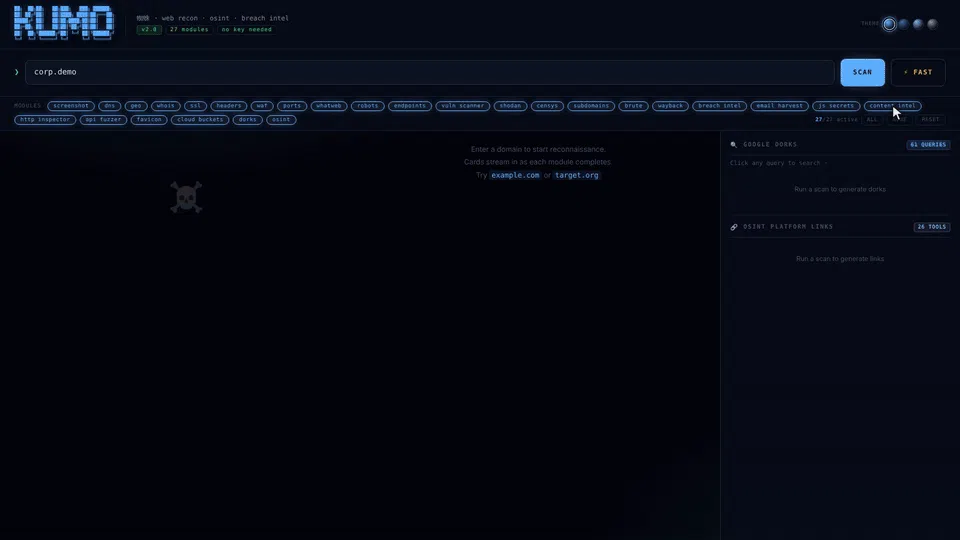The height and width of the screenshot is (540, 960).
Task: Click the domain input field containing corp.demo
Action: point(430,72)
